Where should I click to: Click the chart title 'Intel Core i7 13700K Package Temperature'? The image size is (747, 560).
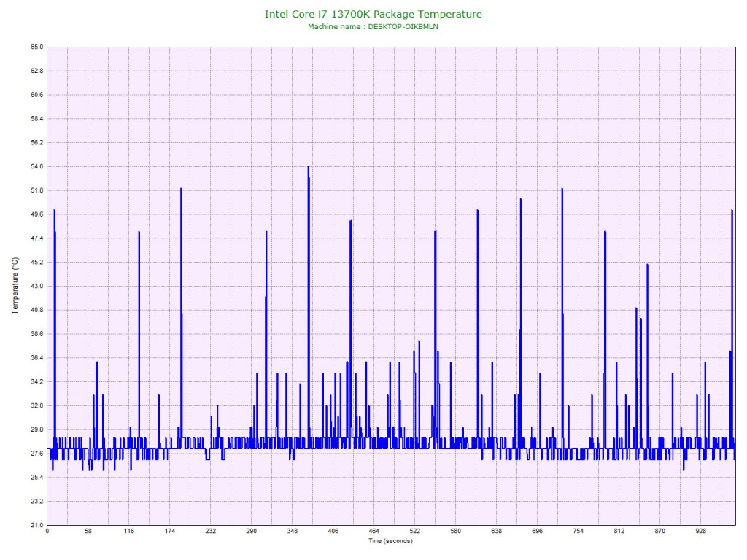[373, 14]
